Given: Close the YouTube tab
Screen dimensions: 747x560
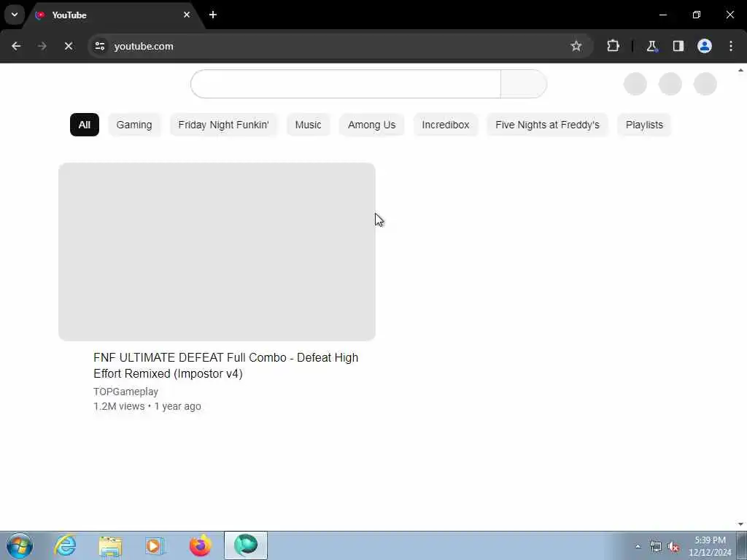Looking at the screenshot, I should (187, 15).
